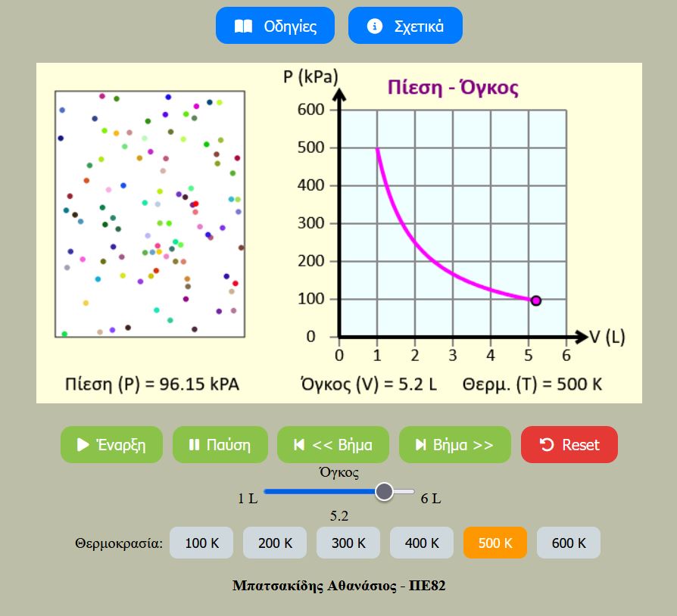677x616 pixels.
Task: Click the Όγκος volume slider handle
Action: [384, 492]
